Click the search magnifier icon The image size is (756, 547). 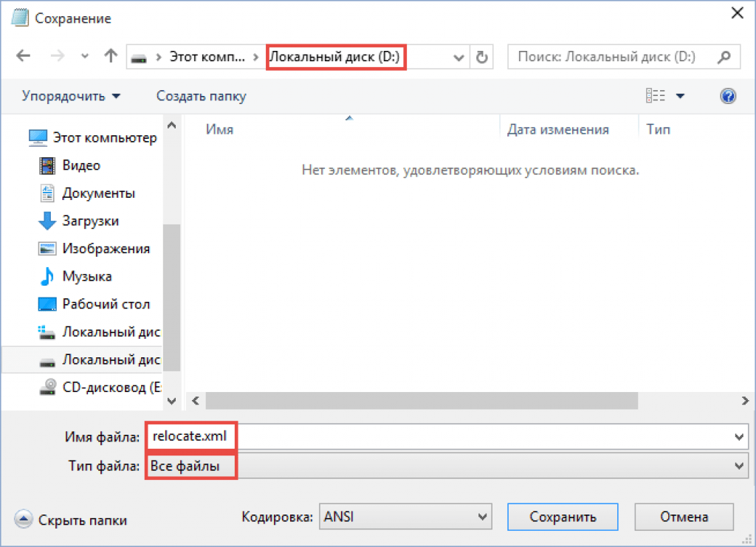pos(725,57)
